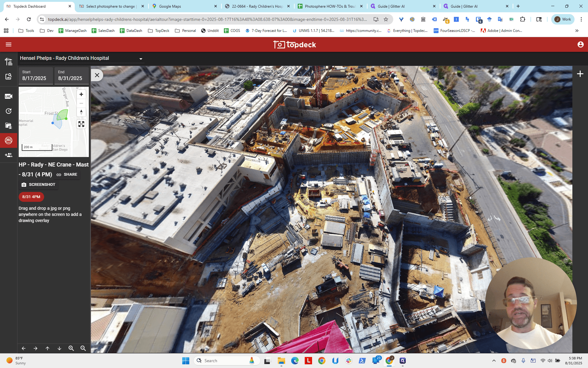The image size is (588, 368).
Task: Open the user account profile icon
Action: click(580, 44)
